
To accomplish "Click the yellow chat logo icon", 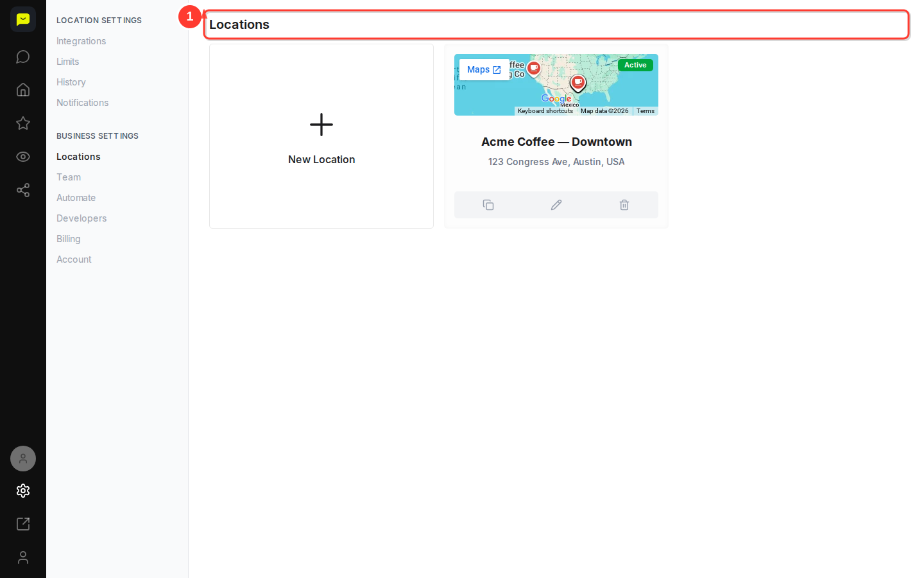I will click(23, 19).
